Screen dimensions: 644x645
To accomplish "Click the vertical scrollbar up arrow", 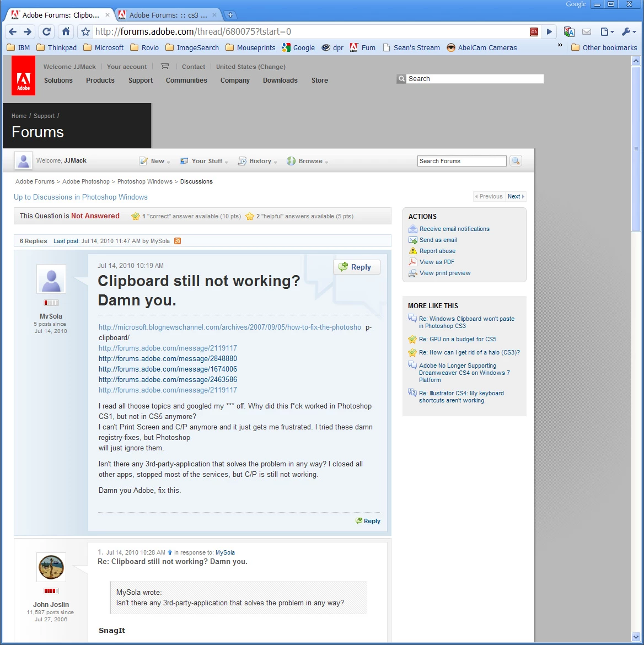I will pos(636,61).
